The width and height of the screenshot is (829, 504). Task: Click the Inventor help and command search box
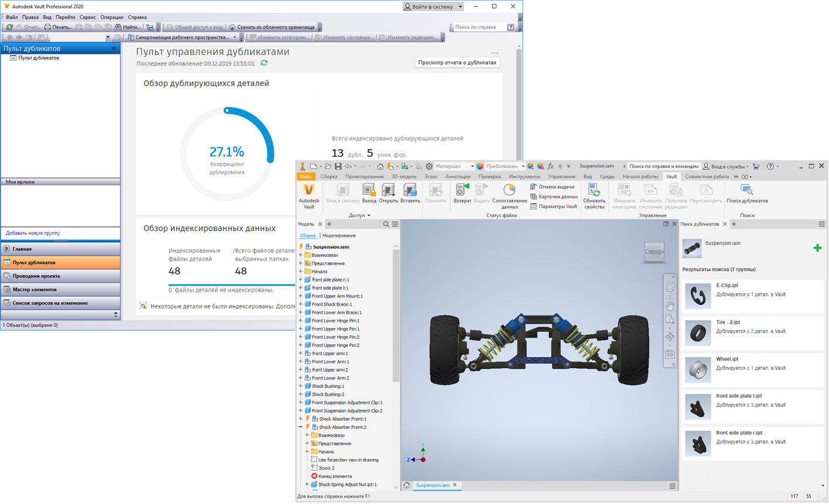[664, 166]
